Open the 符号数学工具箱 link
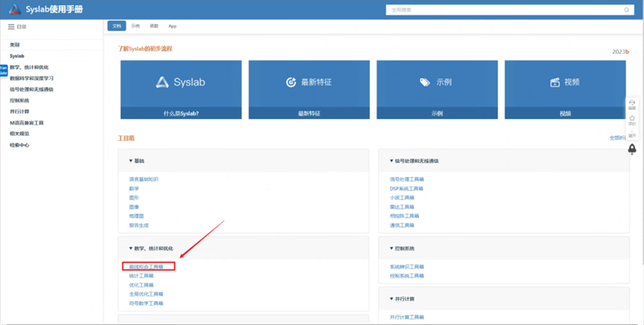The width and height of the screenshot is (644, 325). click(x=146, y=303)
